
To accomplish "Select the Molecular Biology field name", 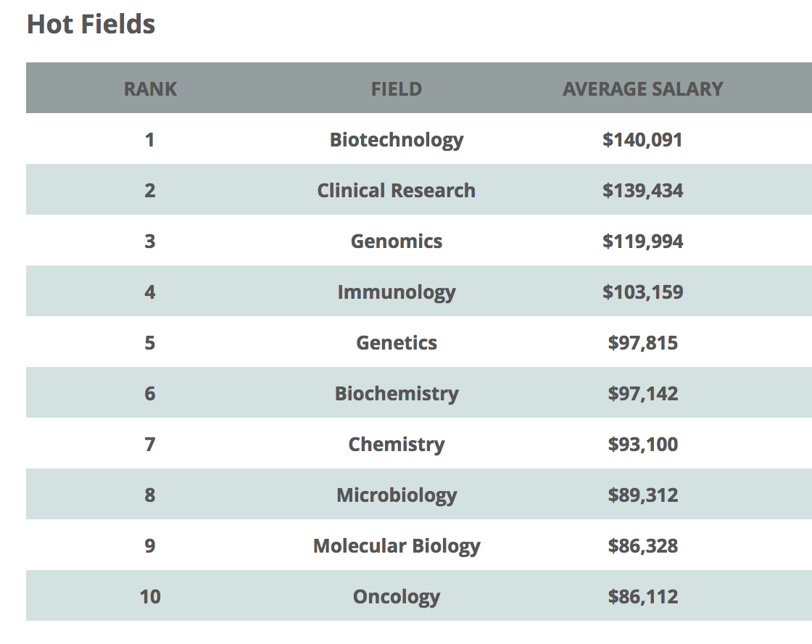I will tap(396, 545).
